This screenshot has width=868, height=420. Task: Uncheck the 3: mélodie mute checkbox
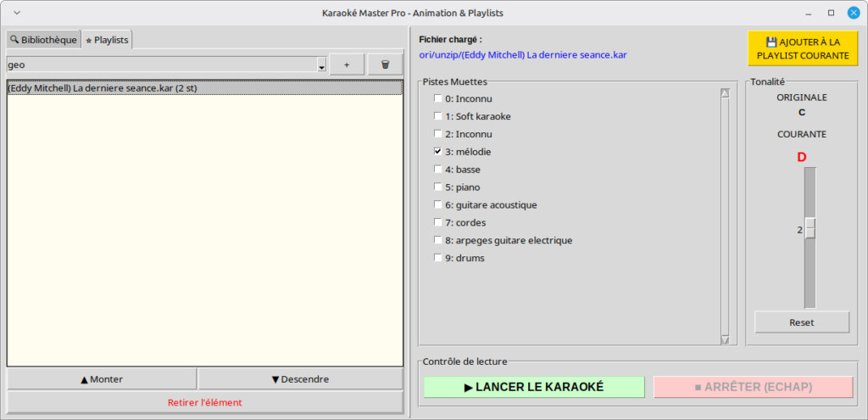tap(438, 152)
